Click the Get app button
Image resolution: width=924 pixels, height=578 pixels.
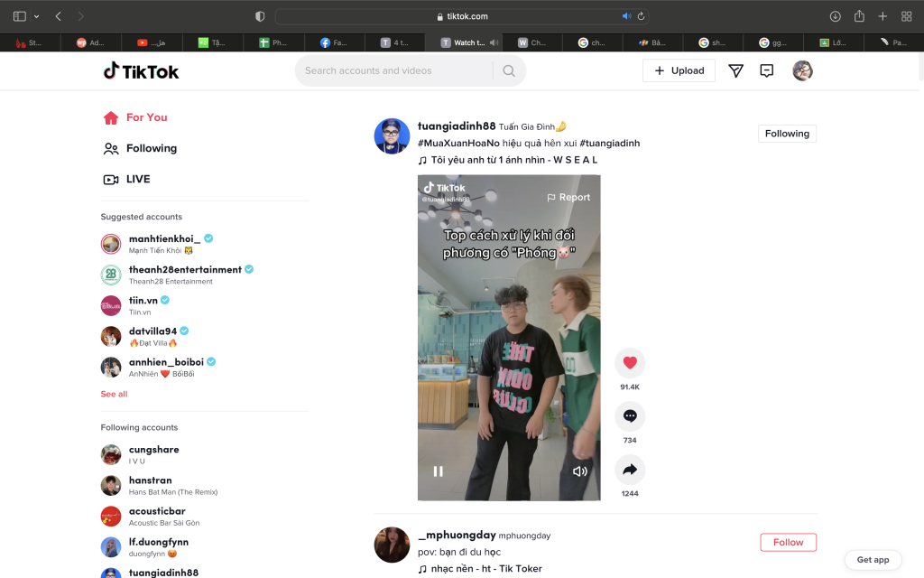(x=873, y=560)
